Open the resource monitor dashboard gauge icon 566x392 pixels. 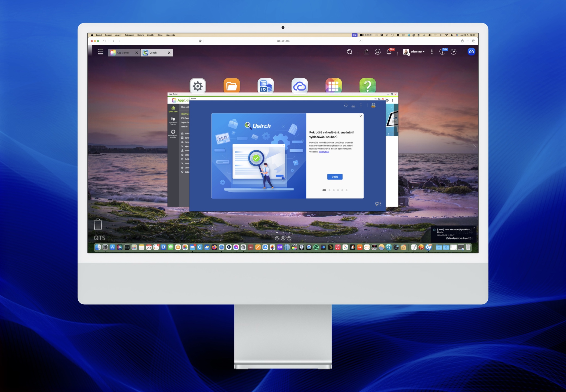[x=453, y=52]
